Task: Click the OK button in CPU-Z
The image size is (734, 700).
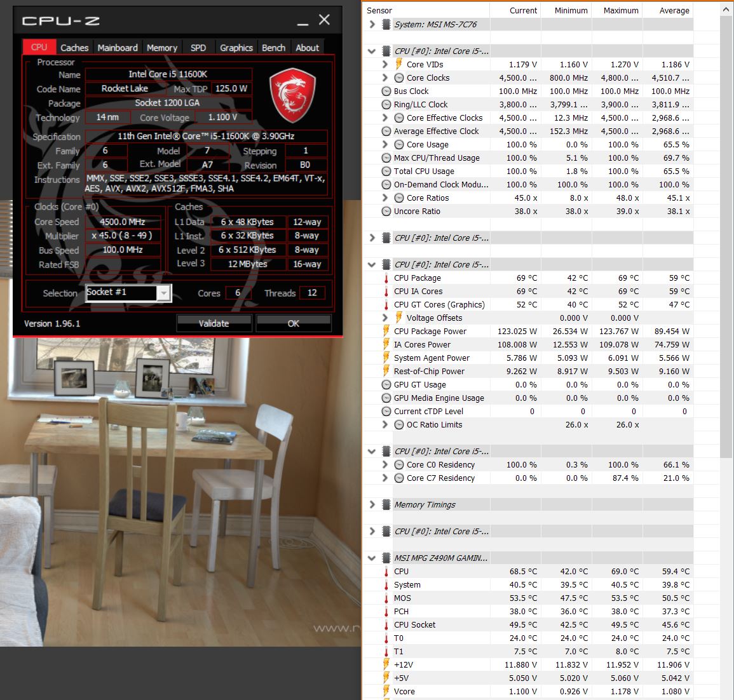Action: coord(294,323)
